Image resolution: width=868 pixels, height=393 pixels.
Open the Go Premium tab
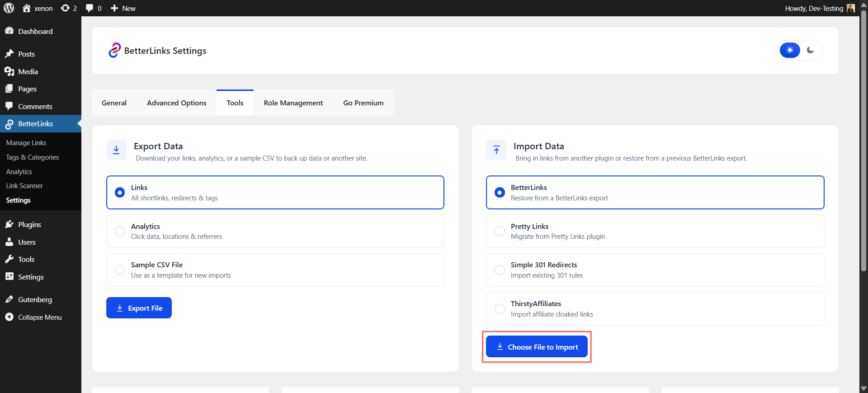(x=363, y=103)
